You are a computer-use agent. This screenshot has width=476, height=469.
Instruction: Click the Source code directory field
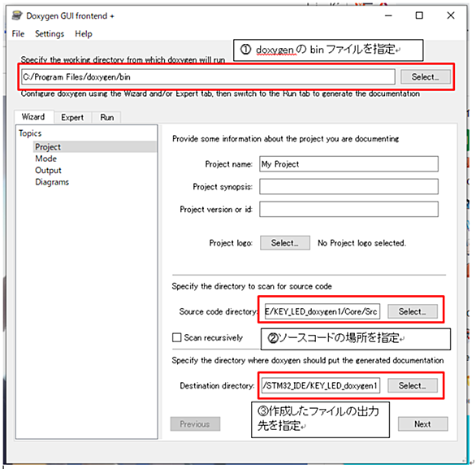point(322,311)
